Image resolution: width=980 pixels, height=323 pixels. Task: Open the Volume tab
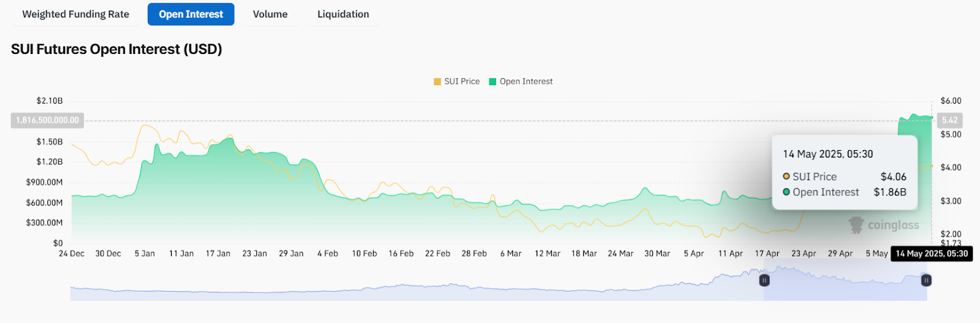pyautogui.click(x=270, y=14)
